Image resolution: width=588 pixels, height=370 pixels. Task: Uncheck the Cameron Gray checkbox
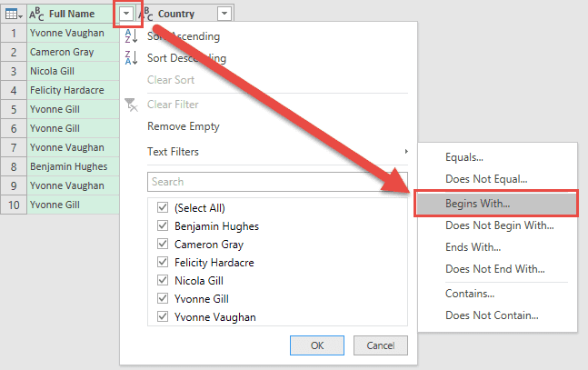pos(163,244)
